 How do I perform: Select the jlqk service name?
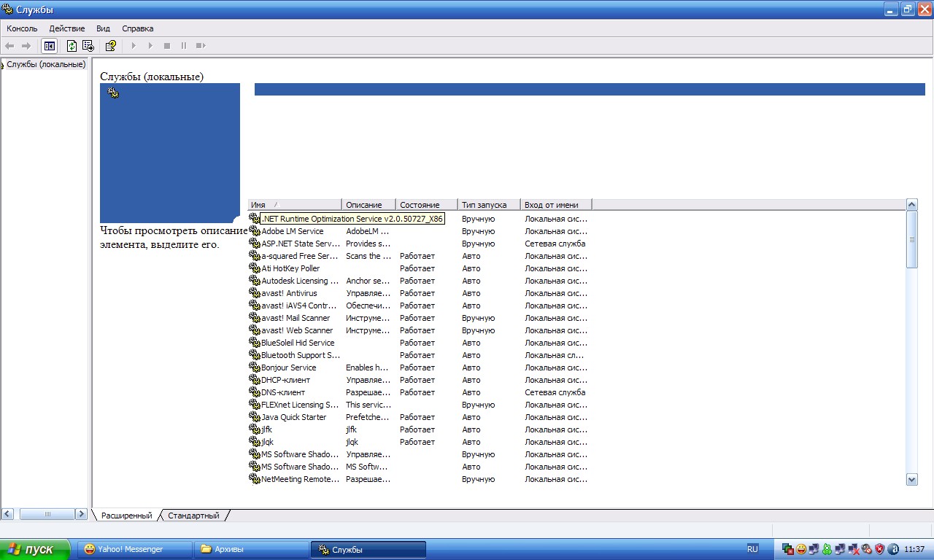pyautogui.click(x=266, y=442)
